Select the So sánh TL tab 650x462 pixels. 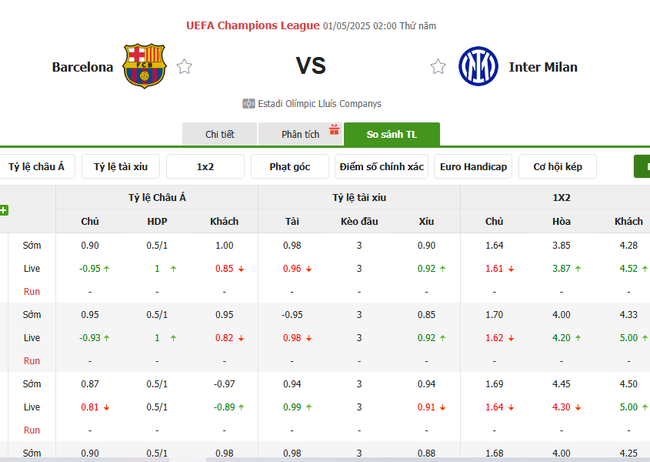tap(391, 134)
